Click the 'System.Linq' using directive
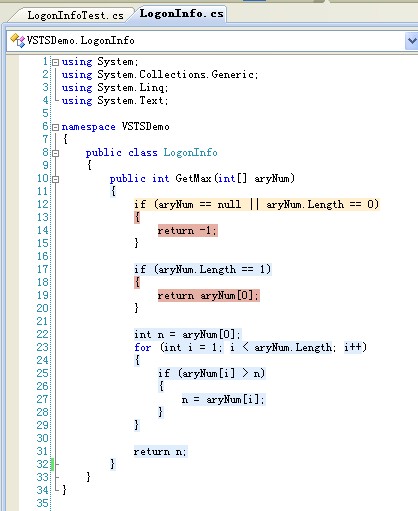Image resolution: width=418 pixels, height=511 pixels. tap(132, 88)
